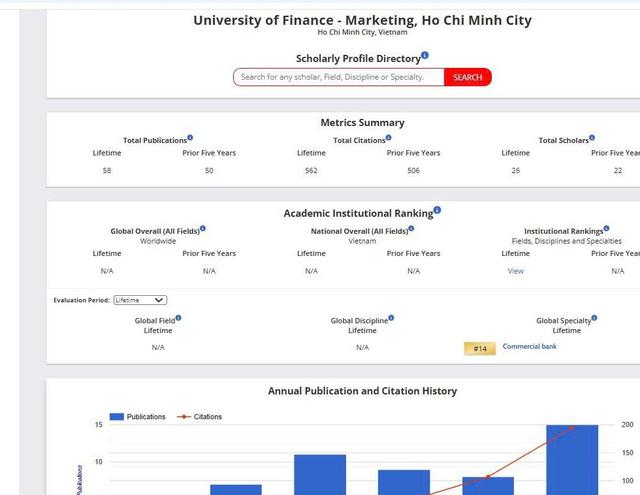Click the prior five years publications value 50
640x495 pixels.
click(x=209, y=171)
